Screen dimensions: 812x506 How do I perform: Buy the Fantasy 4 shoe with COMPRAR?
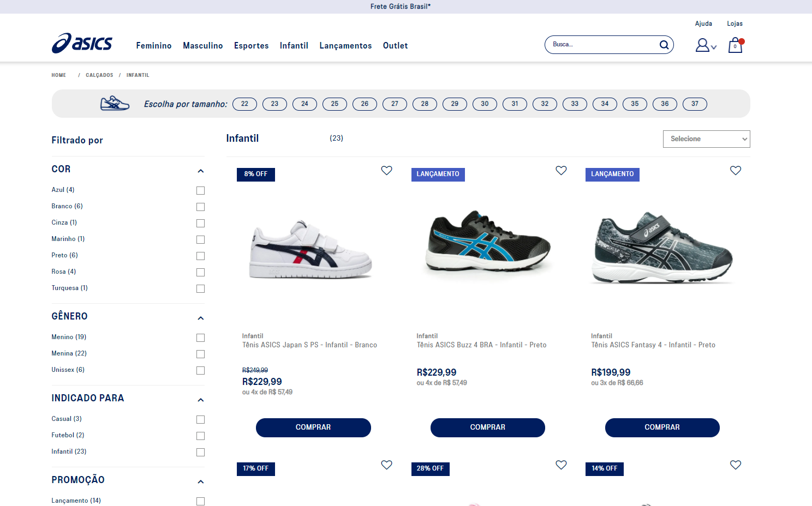[662, 427]
